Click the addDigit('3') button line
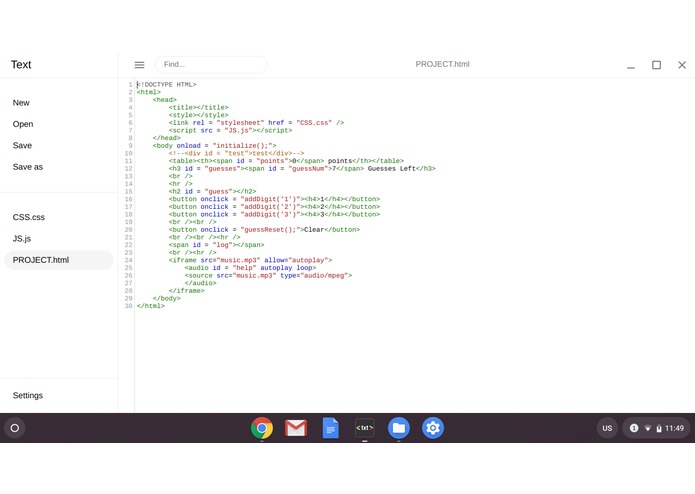Image resolution: width=695 pixels, height=494 pixels. tap(274, 214)
